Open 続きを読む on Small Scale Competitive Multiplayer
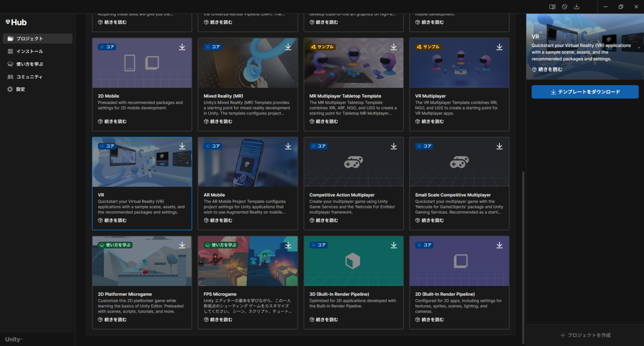Image resolution: width=644 pixels, height=346 pixels. [x=429, y=220]
